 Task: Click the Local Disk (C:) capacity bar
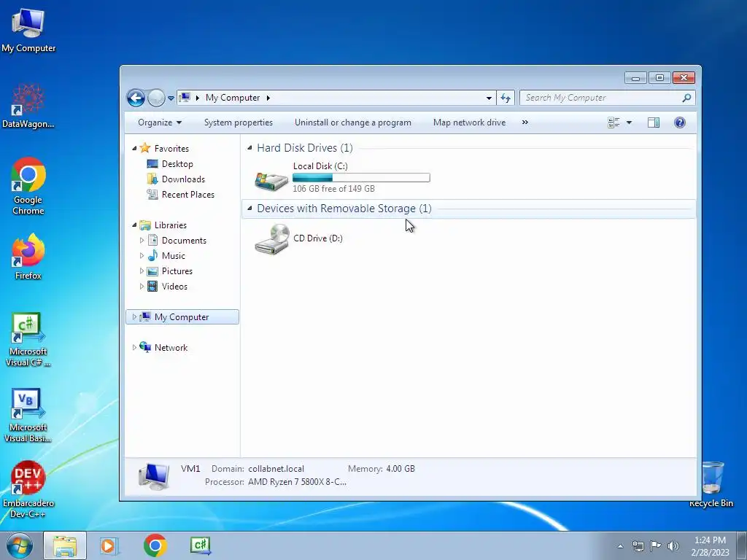coord(361,178)
